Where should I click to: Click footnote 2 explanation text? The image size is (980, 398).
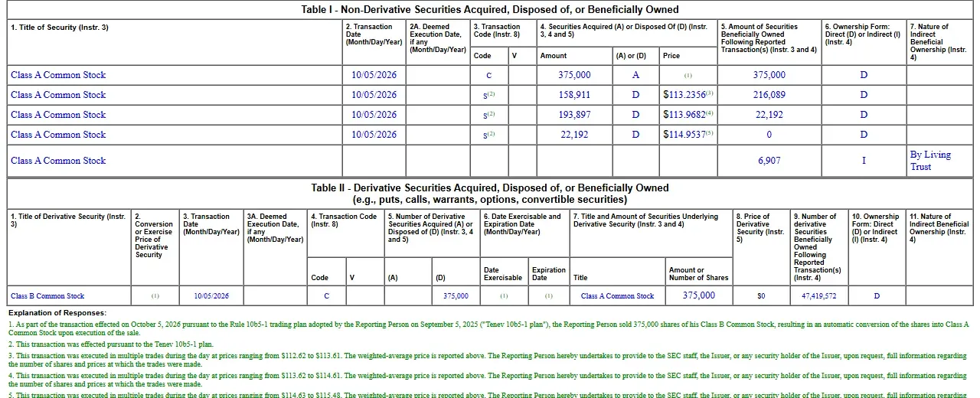[x=111, y=345]
